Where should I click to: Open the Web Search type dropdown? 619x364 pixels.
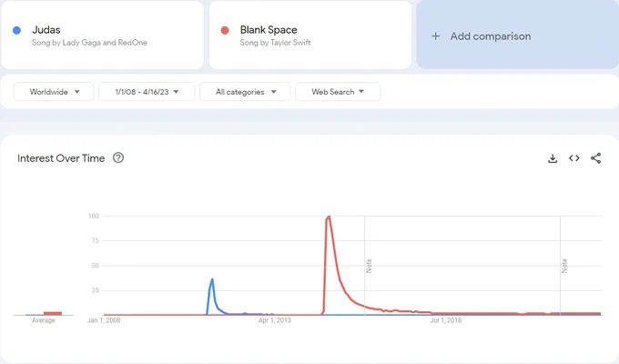point(338,92)
